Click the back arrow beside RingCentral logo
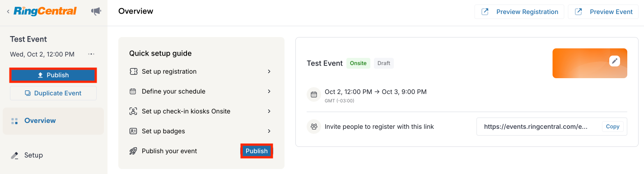Screen dimensions: 644x174 [x=8, y=11]
